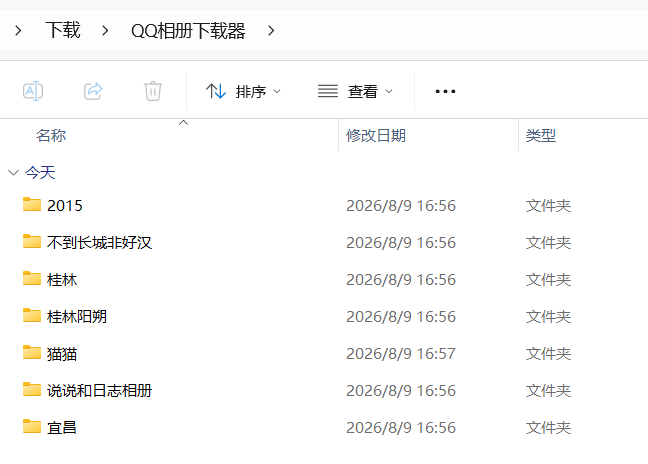Click QQ相册下载器 in the breadcrumb path

pos(188,31)
